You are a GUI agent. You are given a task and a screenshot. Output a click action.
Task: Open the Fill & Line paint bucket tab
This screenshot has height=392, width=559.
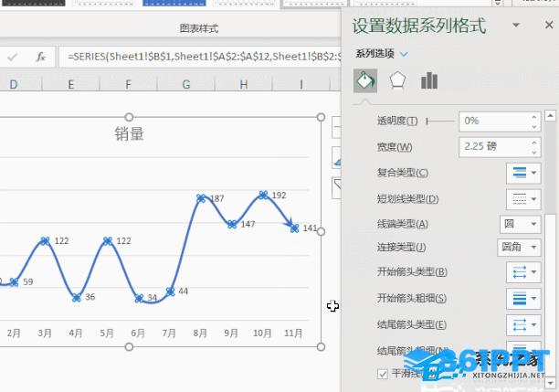click(365, 81)
